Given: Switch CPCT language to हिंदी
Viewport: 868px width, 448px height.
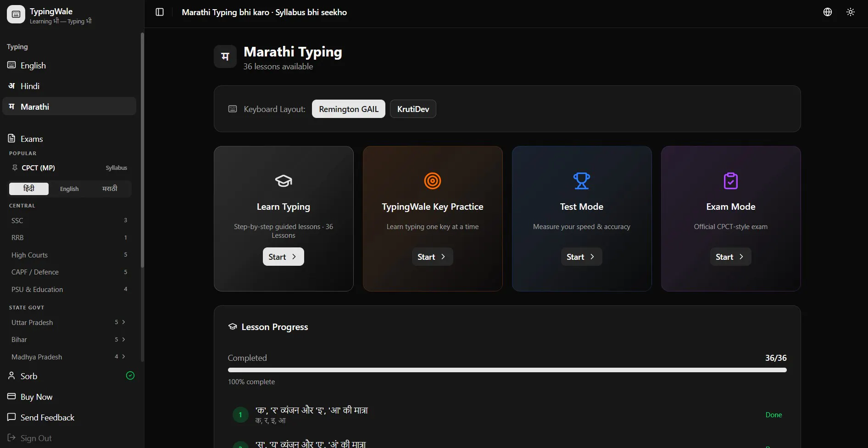Looking at the screenshot, I should click(29, 189).
